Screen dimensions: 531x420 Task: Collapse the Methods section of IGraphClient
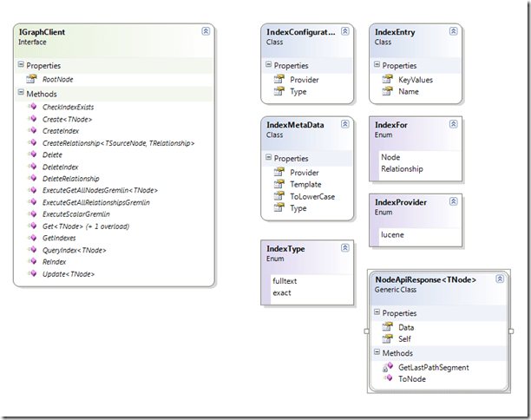pyautogui.click(x=21, y=93)
